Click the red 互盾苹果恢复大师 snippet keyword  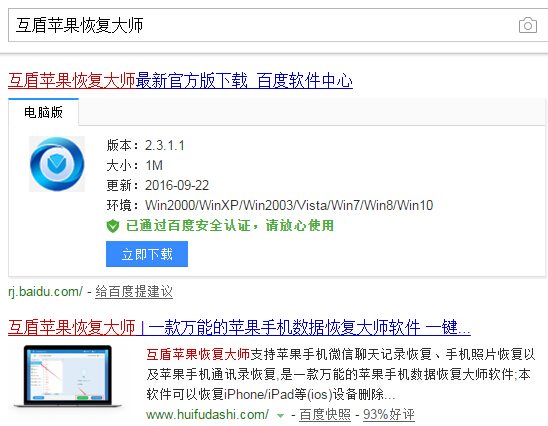click(x=198, y=354)
